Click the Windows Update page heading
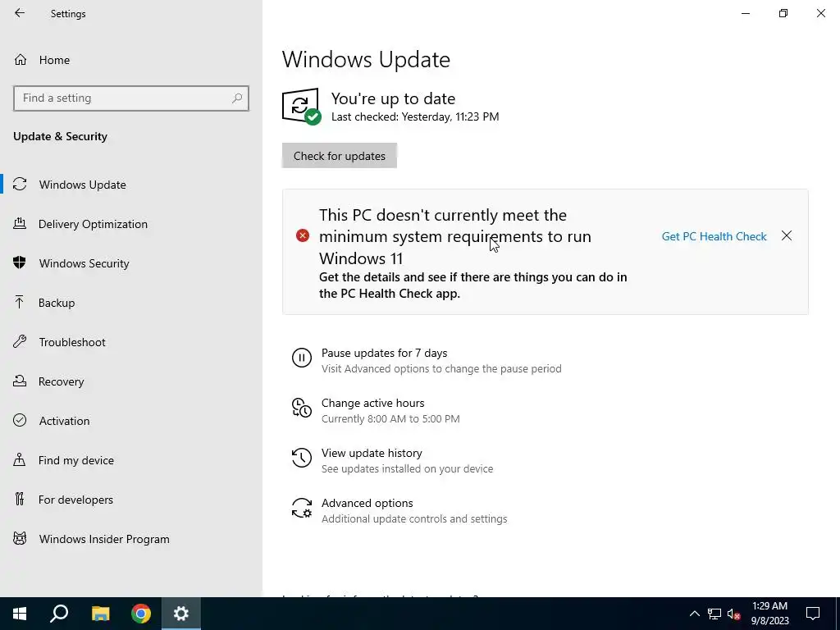Viewport: 840px width, 630px height. point(366,59)
